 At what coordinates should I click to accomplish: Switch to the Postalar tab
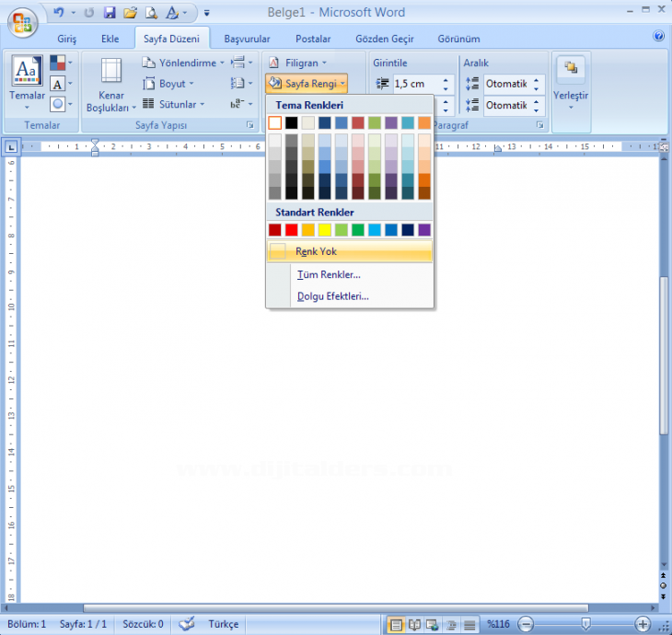click(313, 39)
